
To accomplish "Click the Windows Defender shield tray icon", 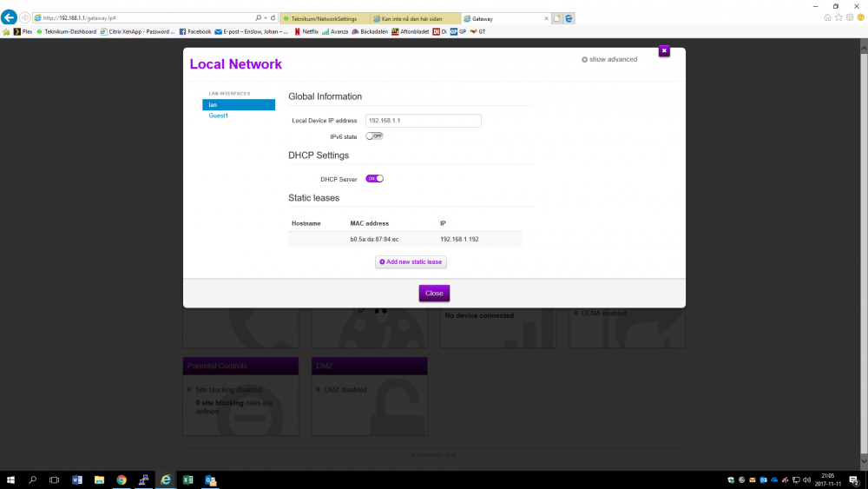I will (731, 480).
